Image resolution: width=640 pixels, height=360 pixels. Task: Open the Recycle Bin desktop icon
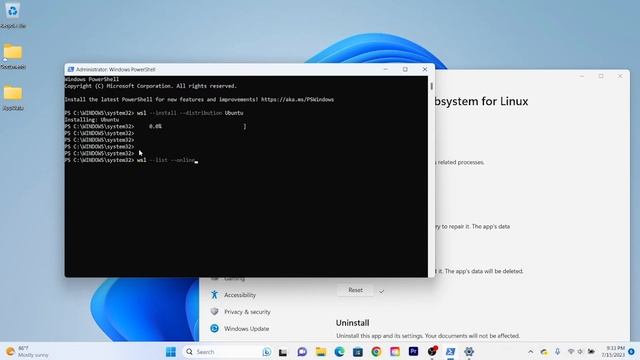13,16
